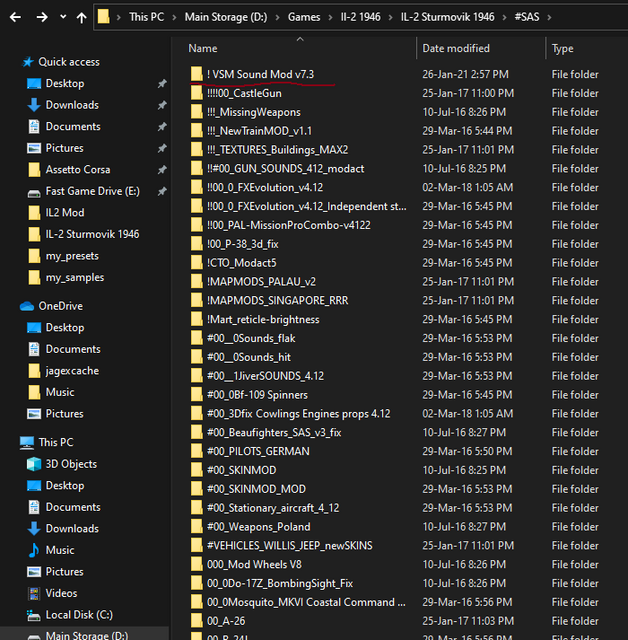Image resolution: width=628 pixels, height=640 pixels.
Task: Click the Quick access star icon
Action: point(28,62)
